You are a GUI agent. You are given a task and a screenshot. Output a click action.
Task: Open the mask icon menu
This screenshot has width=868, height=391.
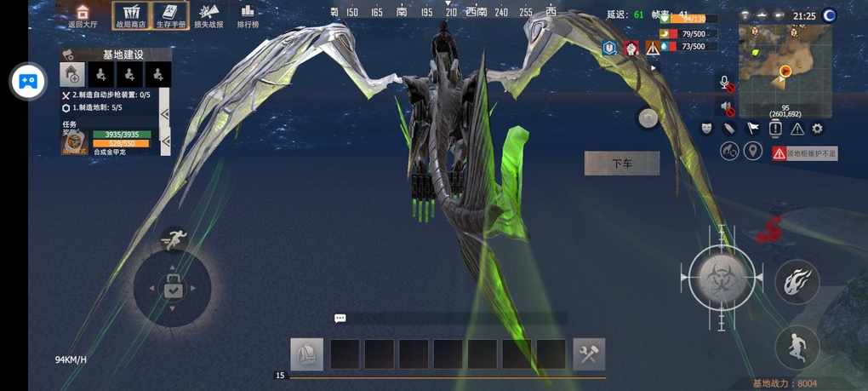pos(707,129)
